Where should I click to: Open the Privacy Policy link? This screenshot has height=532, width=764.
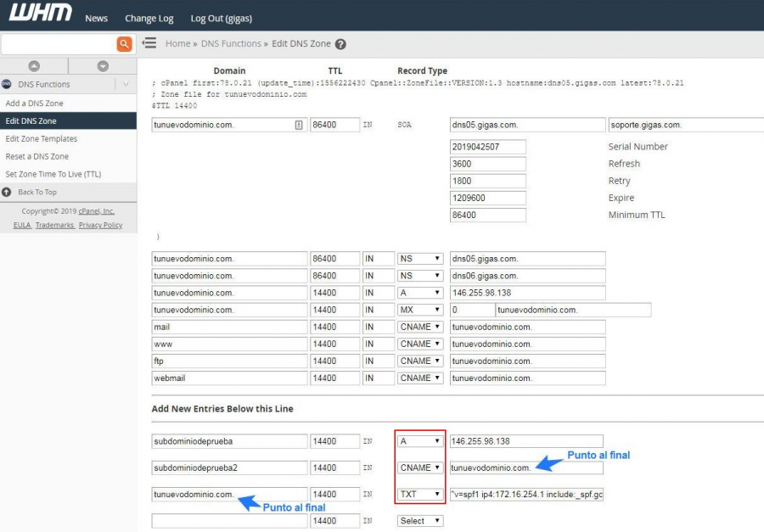100,226
